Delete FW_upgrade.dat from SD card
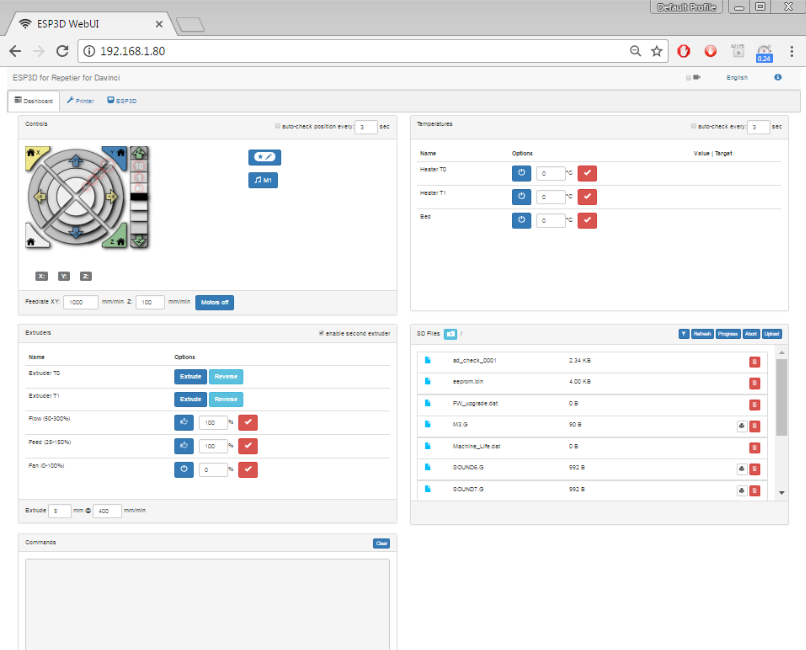The width and height of the screenshot is (806, 650). pos(755,404)
